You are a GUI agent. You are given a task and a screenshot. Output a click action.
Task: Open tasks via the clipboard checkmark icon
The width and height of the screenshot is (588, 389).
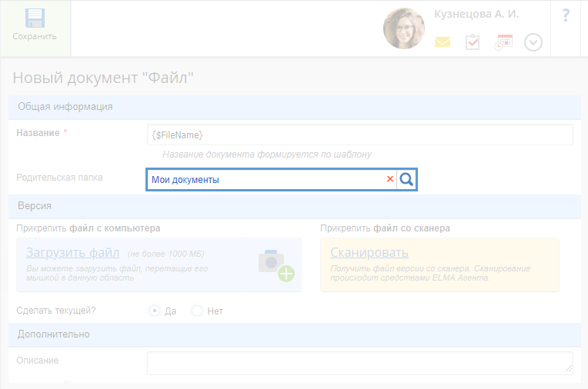(x=473, y=42)
